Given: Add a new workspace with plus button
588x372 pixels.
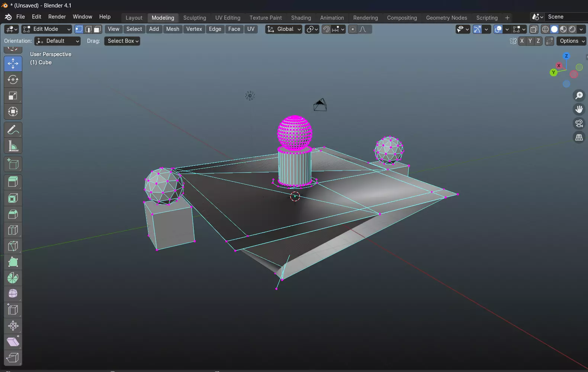Looking at the screenshot, I should coord(507,18).
